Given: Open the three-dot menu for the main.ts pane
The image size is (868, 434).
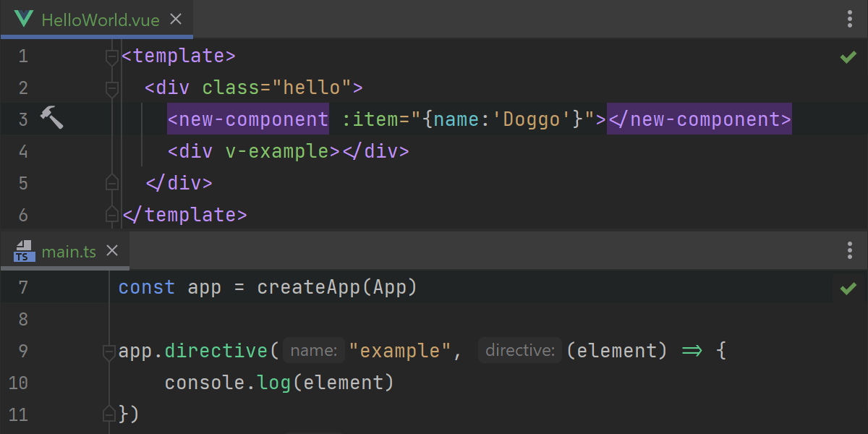Looking at the screenshot, I should click(850, 251).
